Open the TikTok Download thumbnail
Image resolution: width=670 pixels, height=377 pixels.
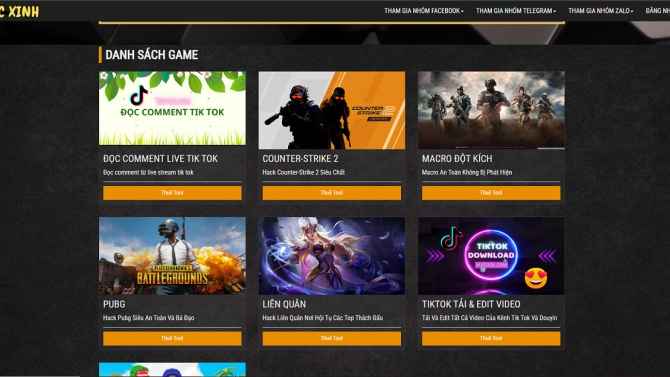pyautogui.click(x=491, y=256)
